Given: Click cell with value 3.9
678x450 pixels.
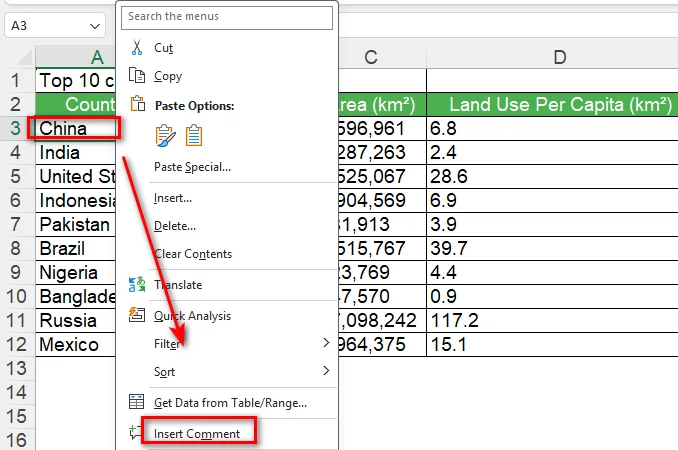Looking at the screenshot, I should click(552, 224).
